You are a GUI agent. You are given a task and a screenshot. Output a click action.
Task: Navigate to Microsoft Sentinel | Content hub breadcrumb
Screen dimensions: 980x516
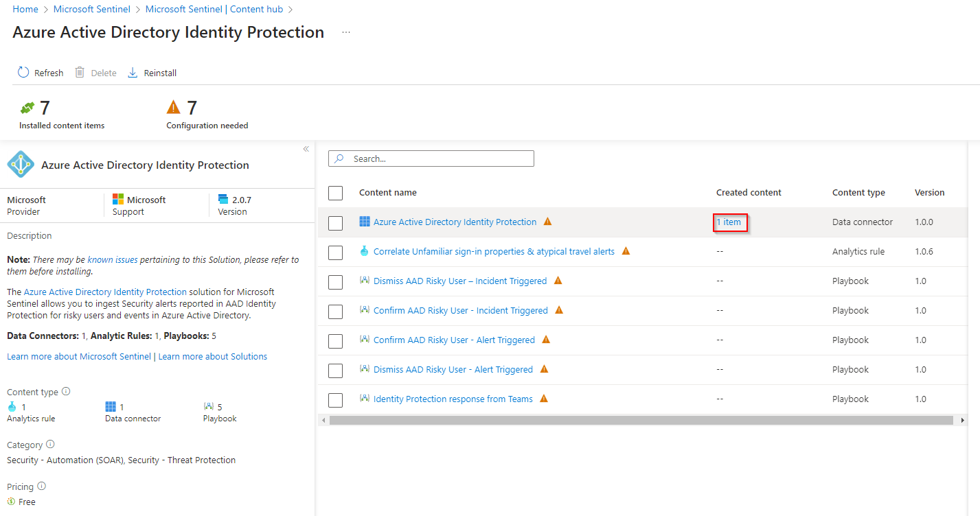[214, 9]
